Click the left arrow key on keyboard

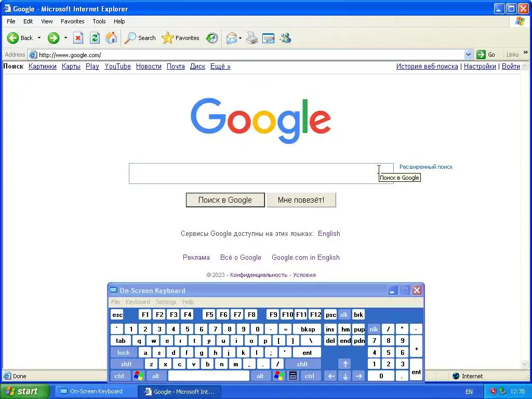pyautogui.click(x=331, y=376)
